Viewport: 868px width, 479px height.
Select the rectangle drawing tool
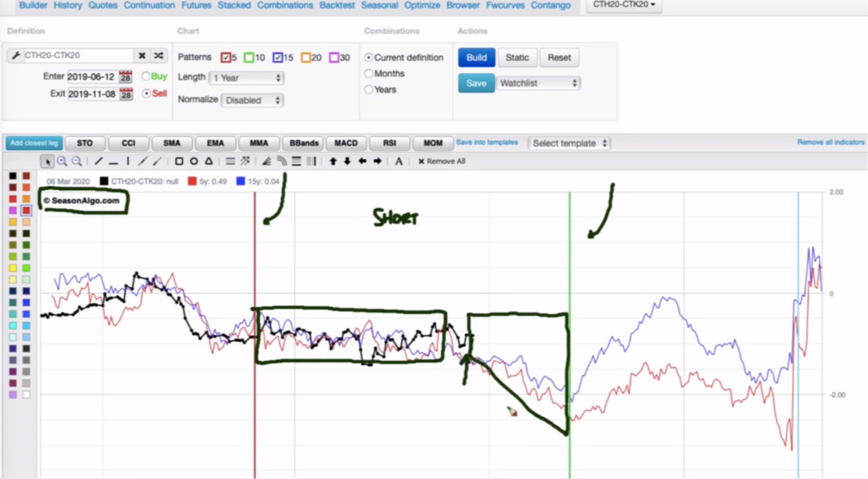point(179,161)
